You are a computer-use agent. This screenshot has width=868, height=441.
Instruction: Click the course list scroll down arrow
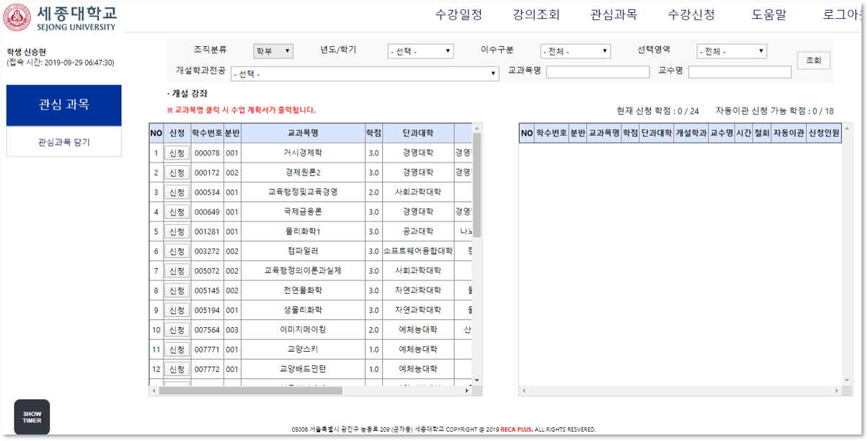coord(477,380)
